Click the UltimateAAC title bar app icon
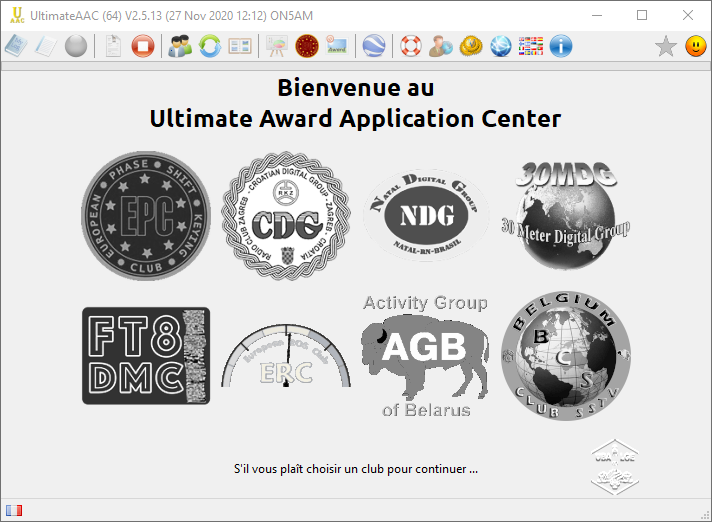This screenshot has height=522, width=712. [17, 15]
